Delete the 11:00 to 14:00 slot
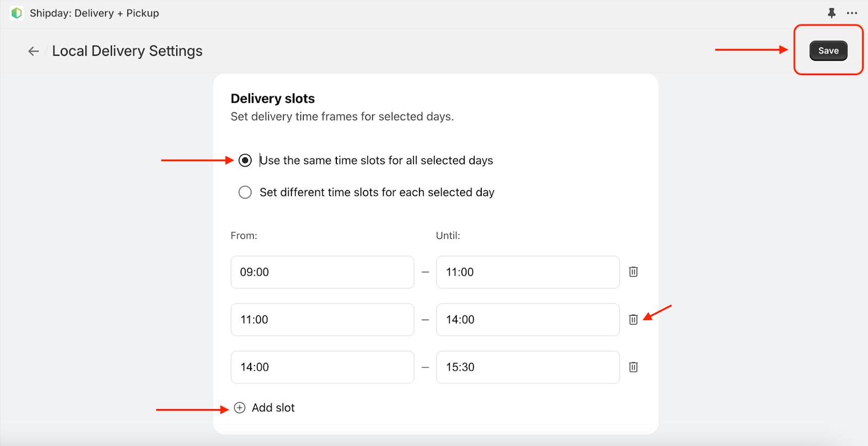The height and width of the screenshot is (446, 868). 633,320
